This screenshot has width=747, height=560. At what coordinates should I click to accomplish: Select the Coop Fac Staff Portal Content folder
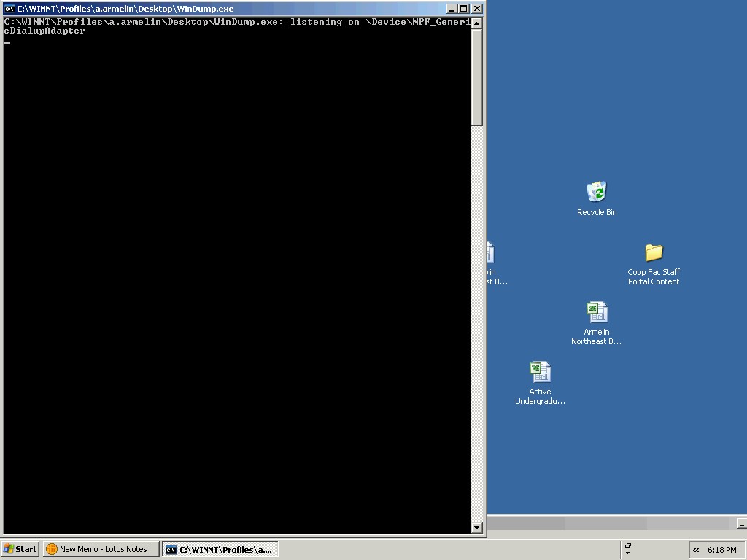click(x=654, y=253)
